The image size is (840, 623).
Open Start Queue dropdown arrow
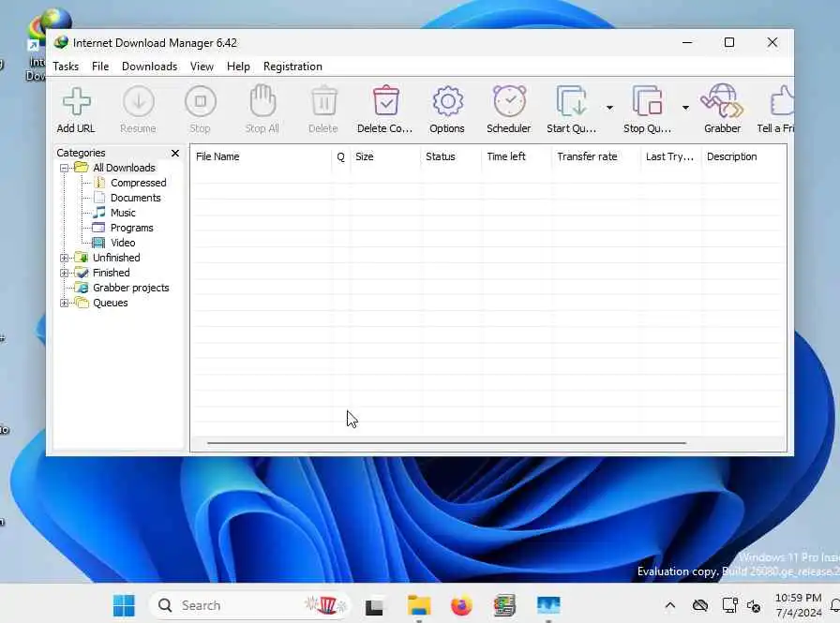click(x=609, y=108)
